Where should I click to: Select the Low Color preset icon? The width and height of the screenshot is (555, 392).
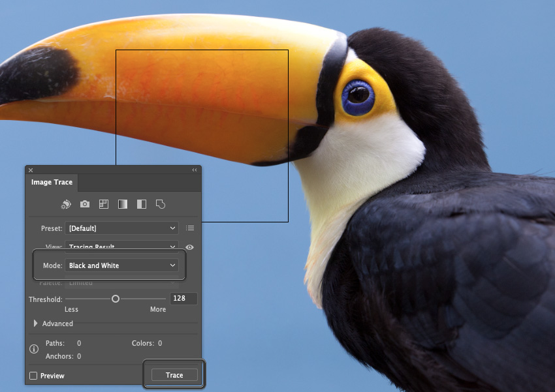click(x=103, y=204)
